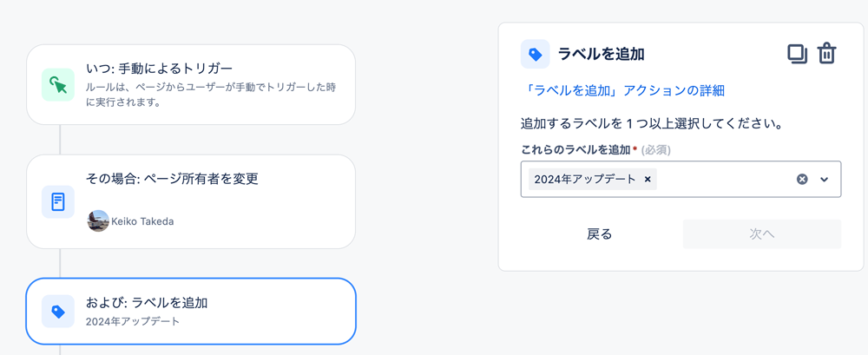Click the page icon on page owner step
Image resolution: width=868 pixels, height=355 pixels.
pos(58,201)
